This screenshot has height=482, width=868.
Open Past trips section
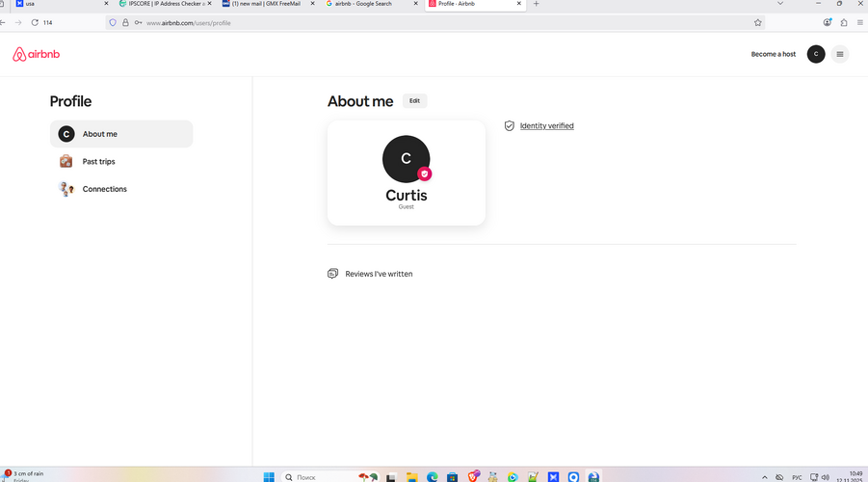pyautogui.click(x=98, y=161)
